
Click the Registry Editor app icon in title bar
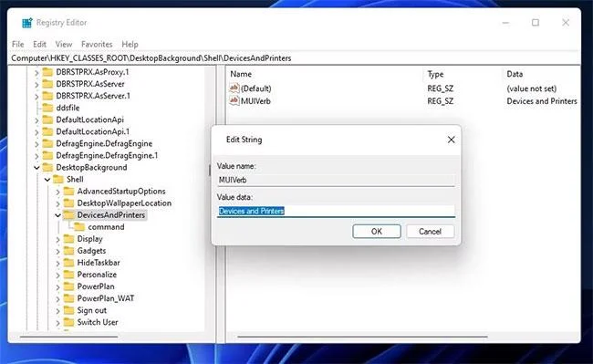(27, 23)
